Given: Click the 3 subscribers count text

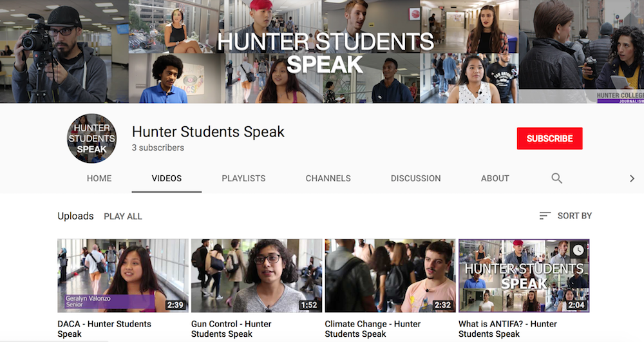Looking at the screenshot, I should 158,147.
